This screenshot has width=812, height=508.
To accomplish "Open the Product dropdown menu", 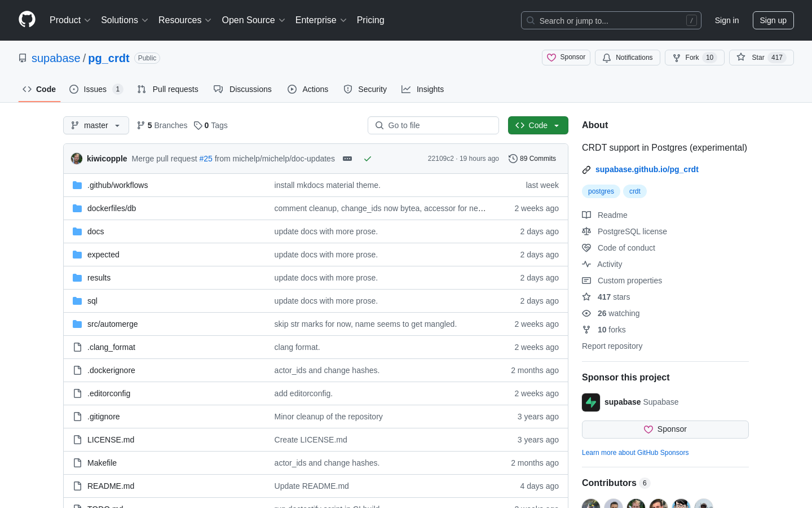I will [x=70, y=20].
